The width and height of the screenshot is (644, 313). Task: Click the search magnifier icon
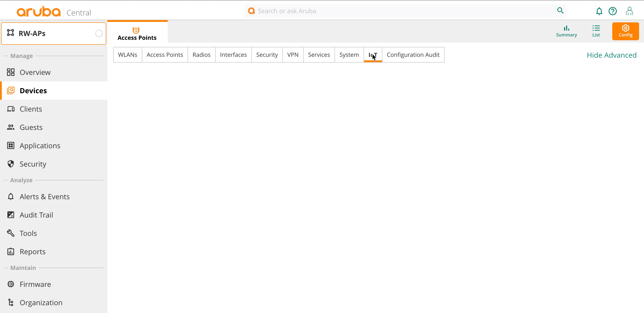pyautogui.click(x=560, y=11)
